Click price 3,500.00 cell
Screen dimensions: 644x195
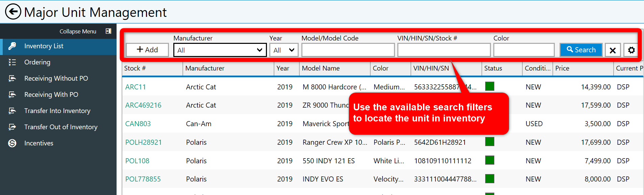[x=597, y=124]
